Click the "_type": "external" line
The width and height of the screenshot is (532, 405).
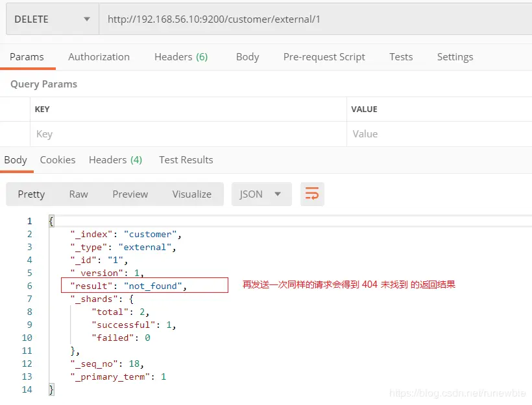coord(123,247)
